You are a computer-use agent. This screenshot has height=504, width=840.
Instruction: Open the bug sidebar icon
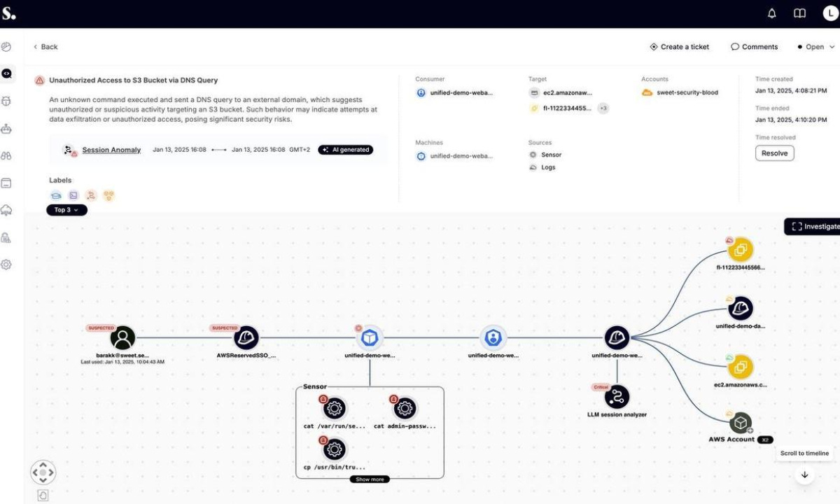point(6,101)
